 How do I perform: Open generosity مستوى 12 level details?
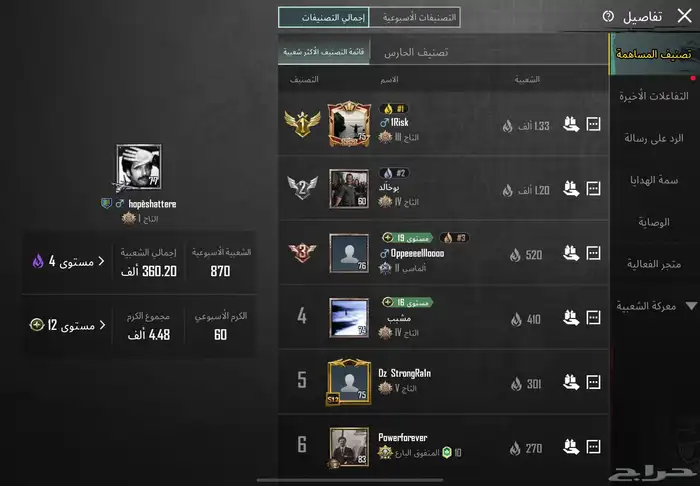pyautogui.click(x=68, y=325)
